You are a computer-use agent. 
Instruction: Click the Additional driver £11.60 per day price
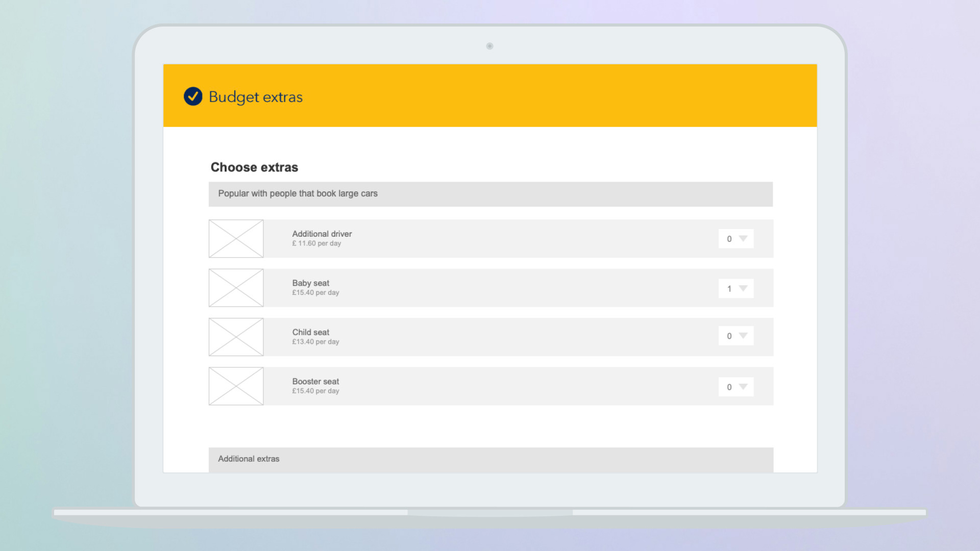coord(316,243)
